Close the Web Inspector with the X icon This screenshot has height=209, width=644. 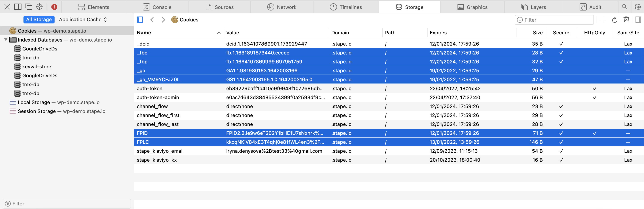click(x=7, y=7)
